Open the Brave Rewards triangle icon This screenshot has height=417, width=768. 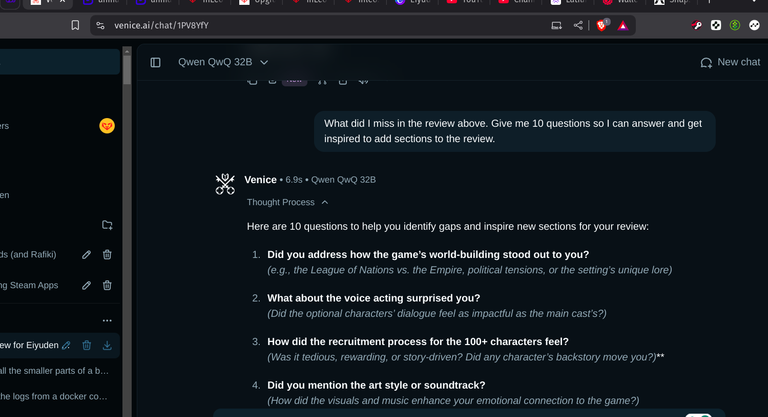click(623, 26)
